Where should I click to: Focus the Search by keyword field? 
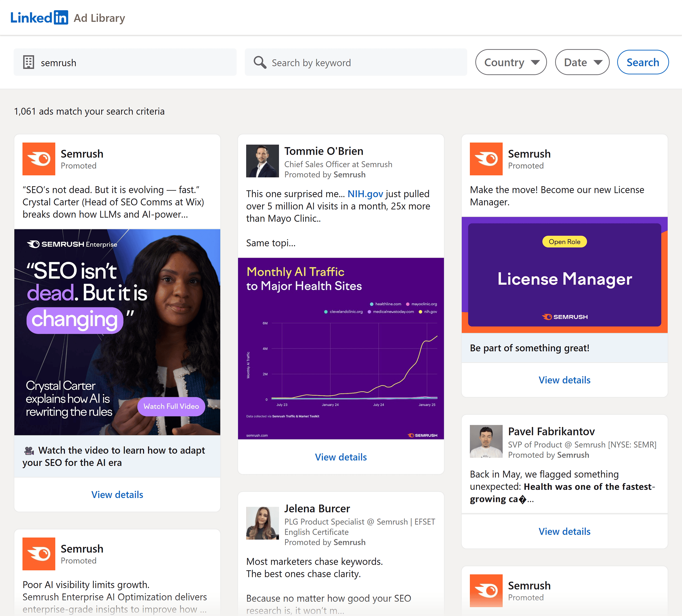pyautogui.click(x=356, y=62)
